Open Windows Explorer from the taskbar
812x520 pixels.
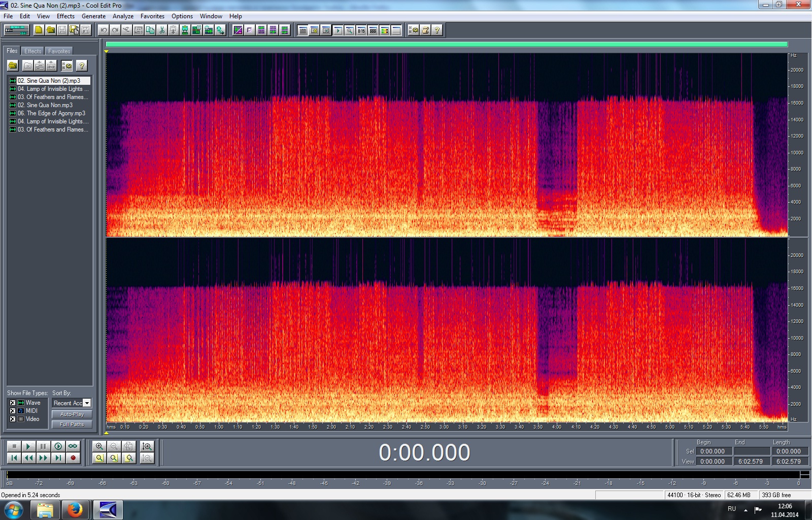tap(45, 510)
